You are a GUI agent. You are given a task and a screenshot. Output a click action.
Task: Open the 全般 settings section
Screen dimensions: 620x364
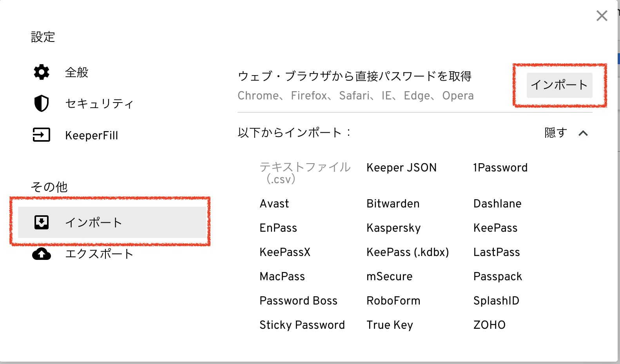tap(77, 72)
